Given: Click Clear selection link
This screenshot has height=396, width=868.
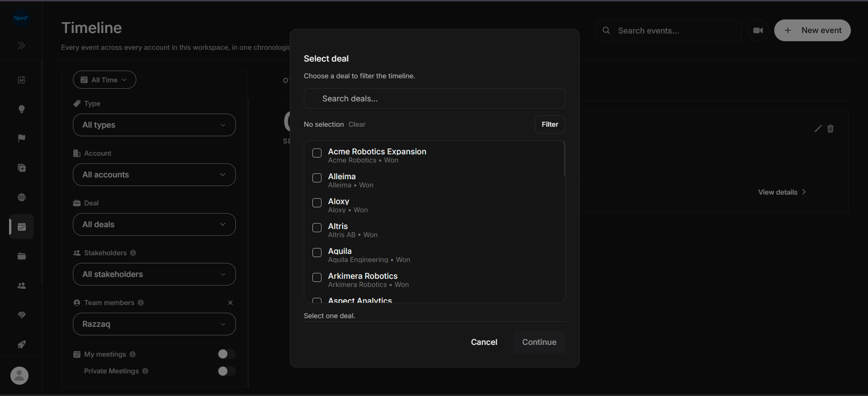Looking at the screenshot, I should [357, 124].
